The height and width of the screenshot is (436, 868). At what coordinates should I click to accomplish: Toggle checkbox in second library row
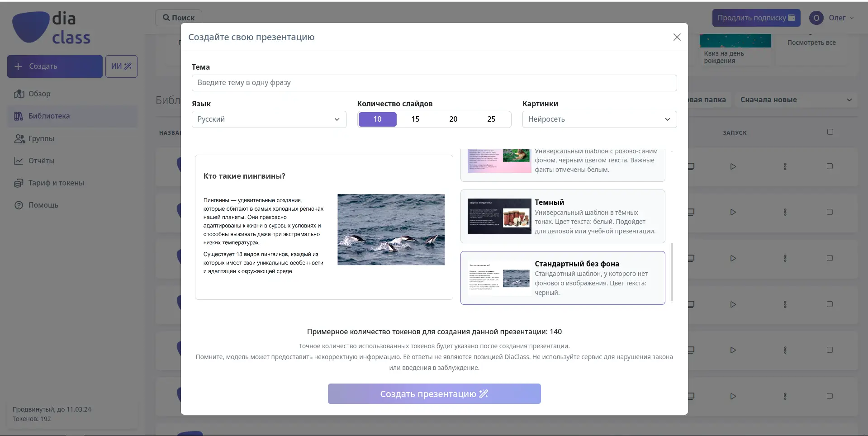830,212
